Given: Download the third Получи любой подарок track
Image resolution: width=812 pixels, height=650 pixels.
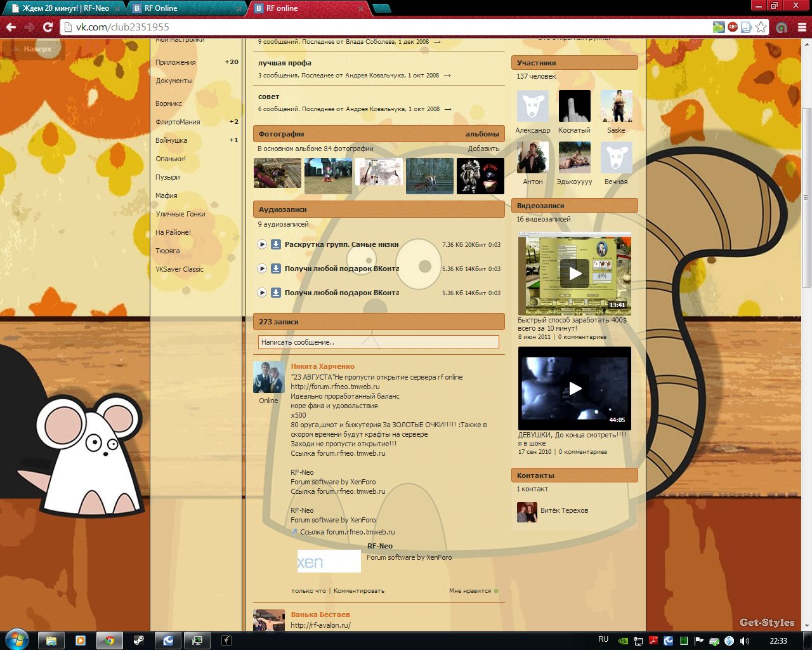Looking at the screenshot, I should (276, 293).
